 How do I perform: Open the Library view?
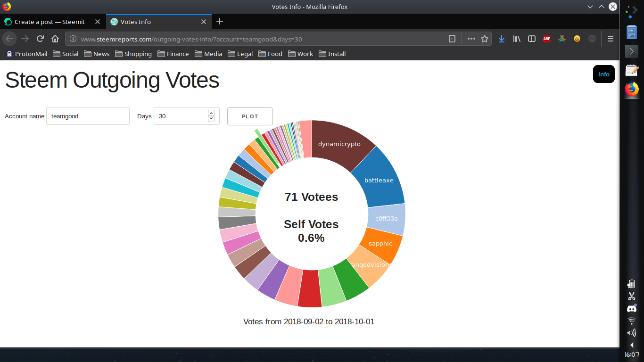pos(517,39)
